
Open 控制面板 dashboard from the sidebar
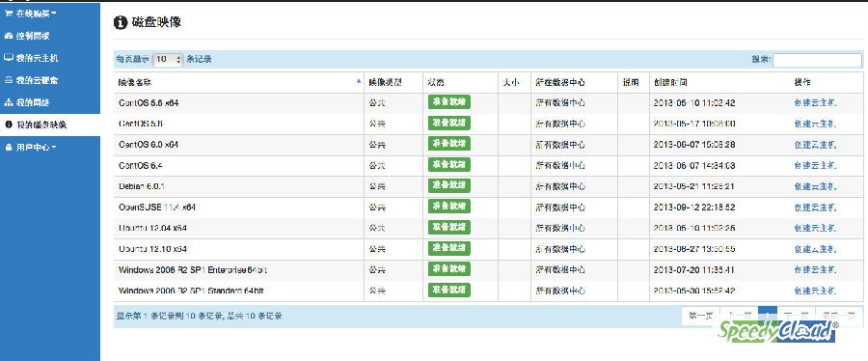[x=27, y=36]
